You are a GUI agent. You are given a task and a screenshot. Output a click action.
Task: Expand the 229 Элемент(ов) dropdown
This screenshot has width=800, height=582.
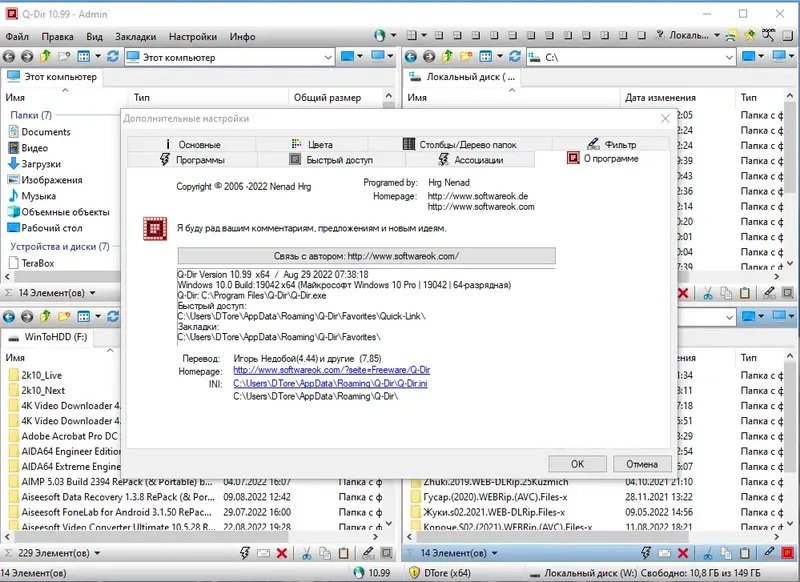pos(97,553)
